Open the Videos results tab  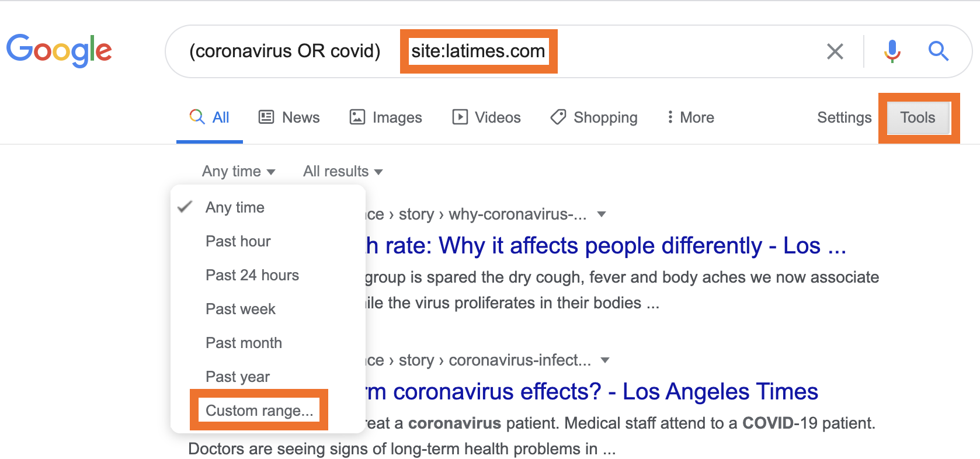486,117
